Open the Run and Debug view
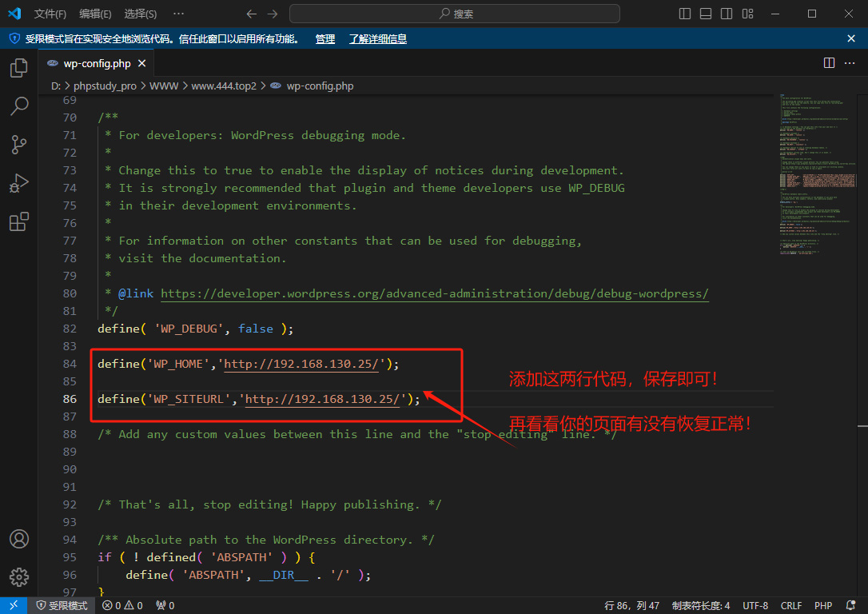 [18, 183]
